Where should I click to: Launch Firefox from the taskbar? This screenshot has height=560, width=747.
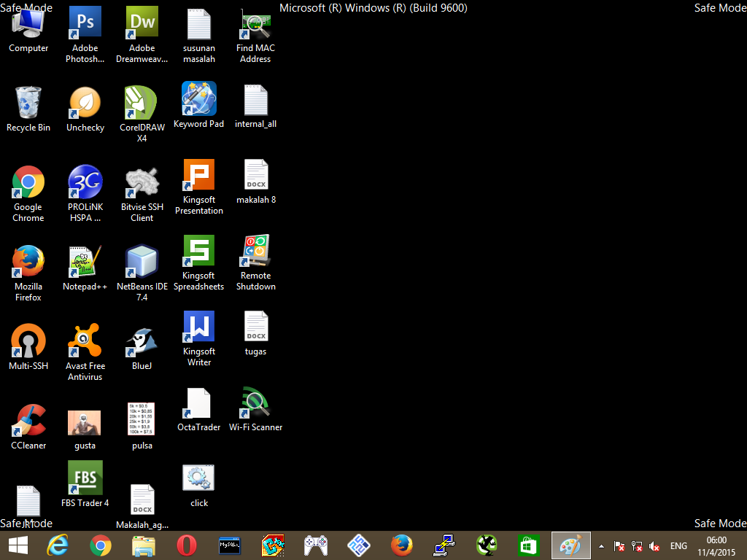tap(402, 545)
